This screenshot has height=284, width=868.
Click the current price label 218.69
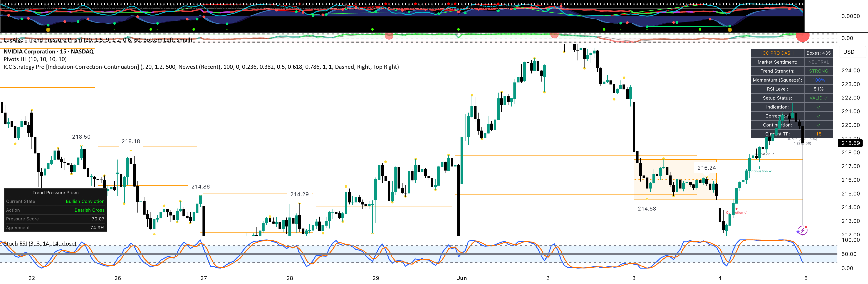pyautogui.click(x=850, y=143)
